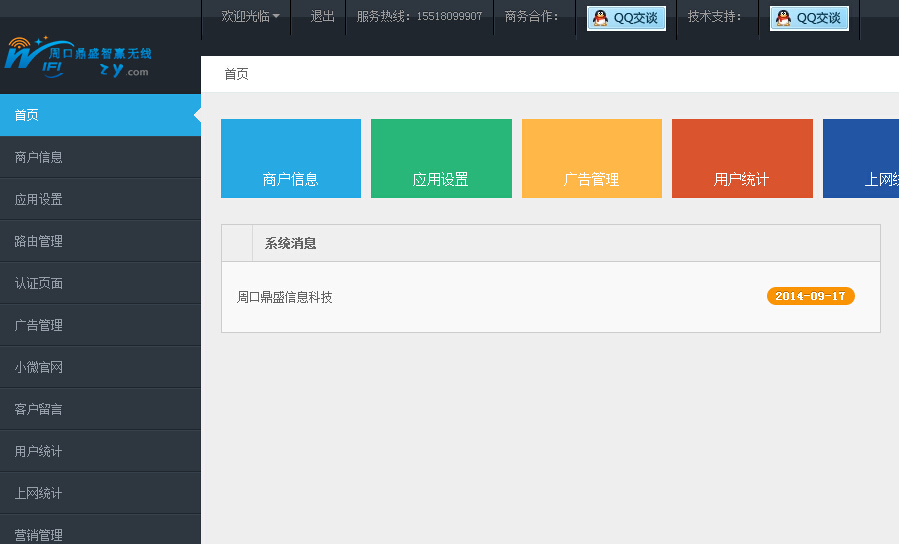
Task: Open the green 应用设置 tile
Action: [441, 158]
